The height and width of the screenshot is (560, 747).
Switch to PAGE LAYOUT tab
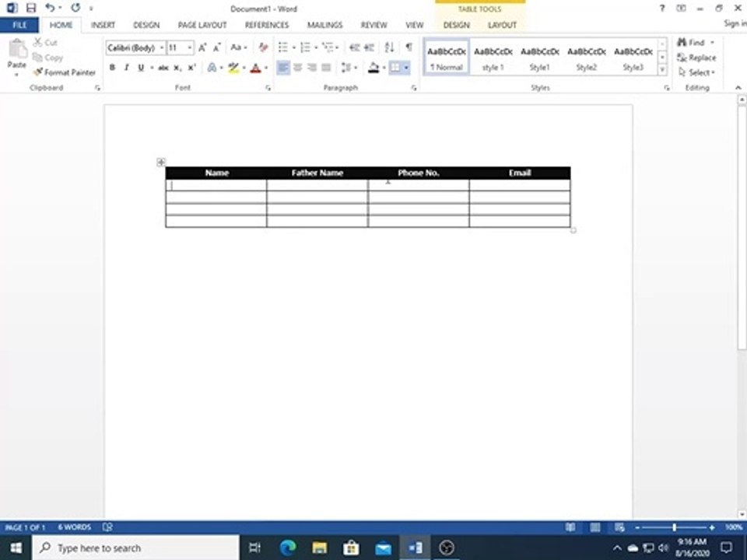click(202, 25)
